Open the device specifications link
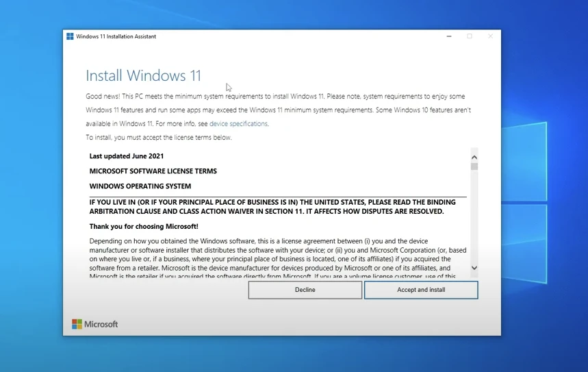 (238, 123)
